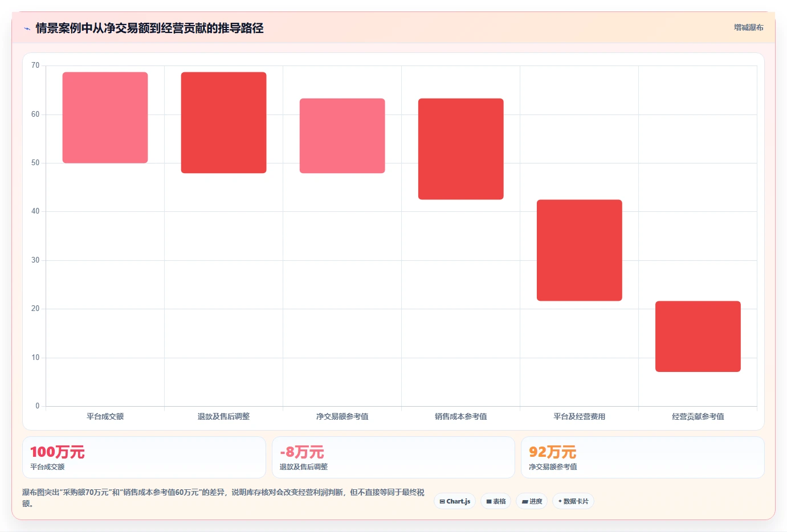Click the y-axis label 30
This screenshot has width=787, height=532.
pyautogui.click(x=35, y=260)
